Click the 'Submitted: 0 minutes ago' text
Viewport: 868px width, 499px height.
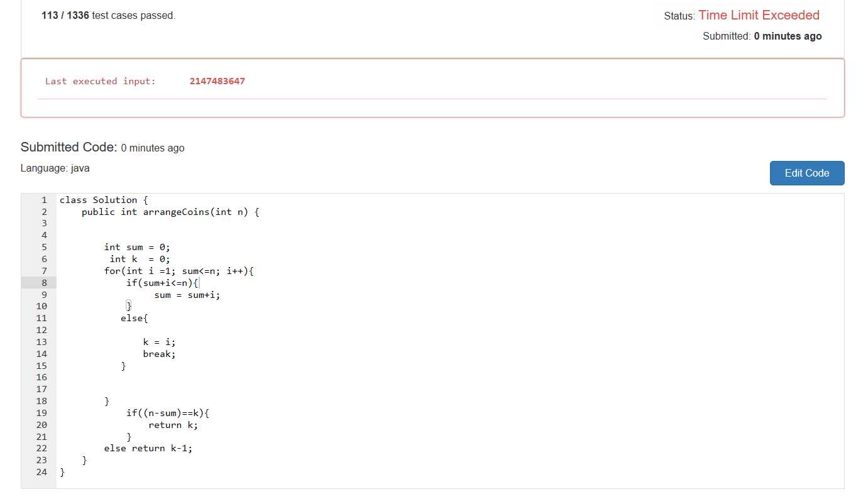[x=762, y=36]
